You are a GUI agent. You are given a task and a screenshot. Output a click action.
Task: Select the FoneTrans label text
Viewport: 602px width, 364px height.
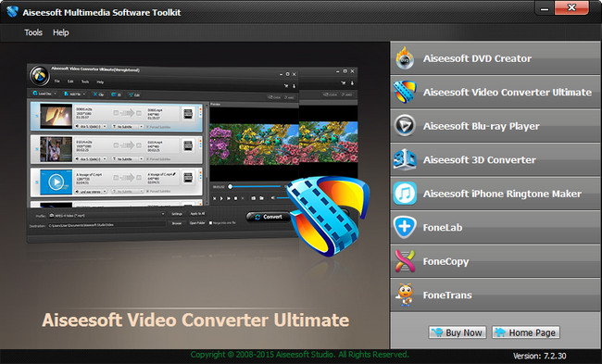pyautogui.click(x=447, y=295)
